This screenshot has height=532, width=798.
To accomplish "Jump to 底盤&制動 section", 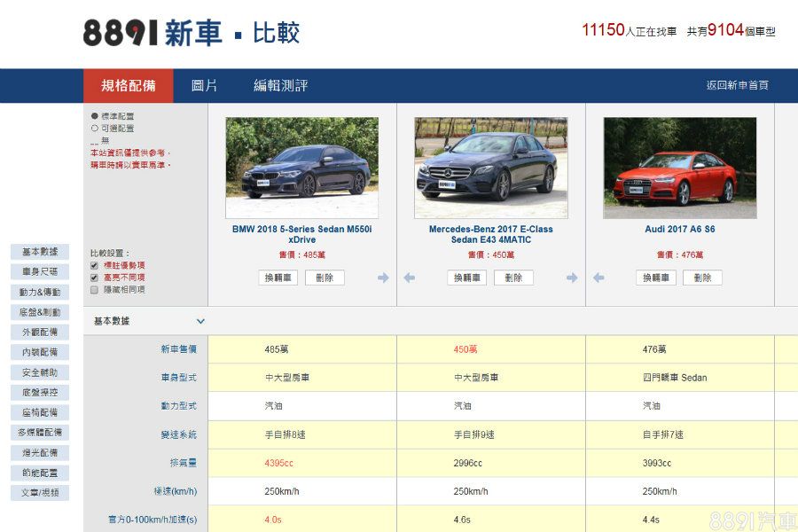I will (x=40, y=312).
